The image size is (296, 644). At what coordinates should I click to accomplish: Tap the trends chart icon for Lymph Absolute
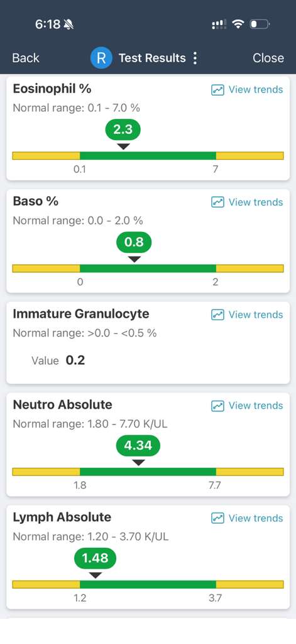[217, 518]
